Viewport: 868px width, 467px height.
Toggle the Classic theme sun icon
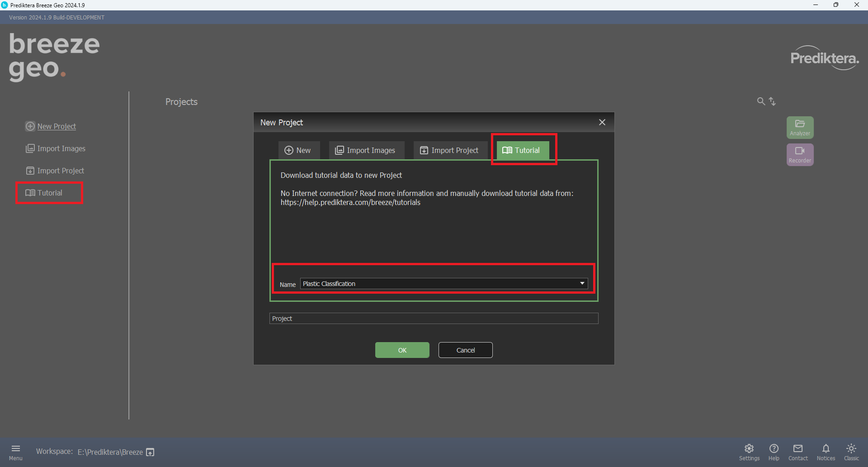851,452
